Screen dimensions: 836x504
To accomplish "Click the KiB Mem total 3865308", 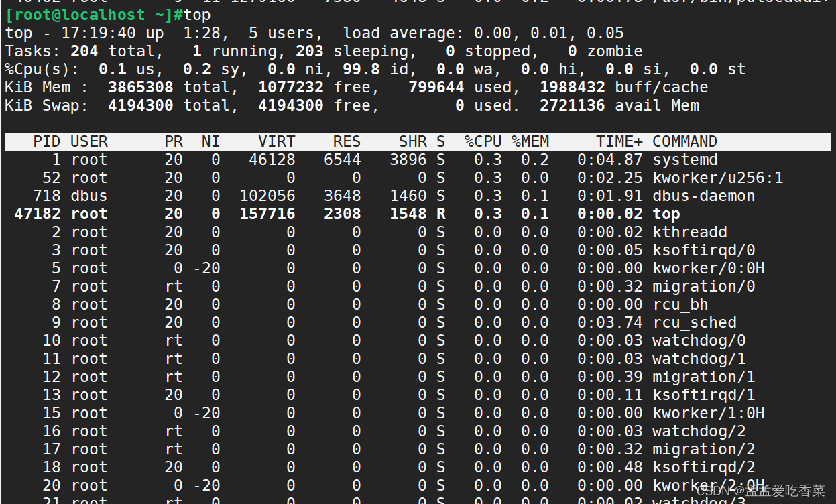I will [x=141, y=87].
